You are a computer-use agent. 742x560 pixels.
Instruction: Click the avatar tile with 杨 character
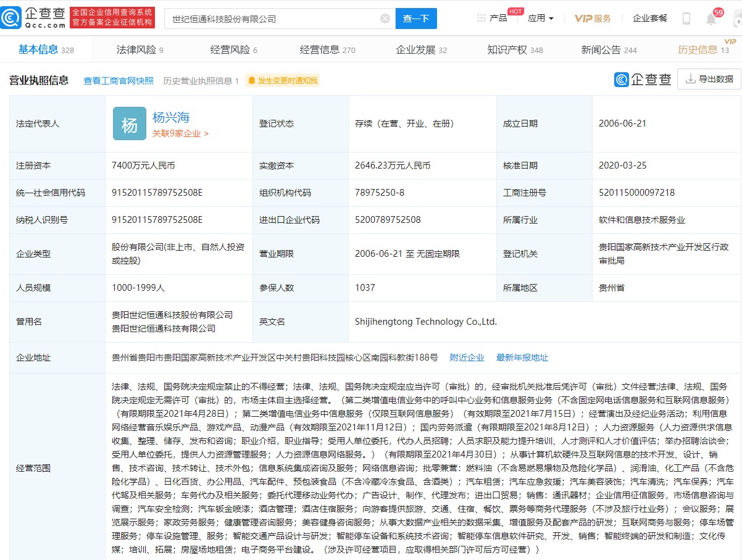tap(130, 123)
